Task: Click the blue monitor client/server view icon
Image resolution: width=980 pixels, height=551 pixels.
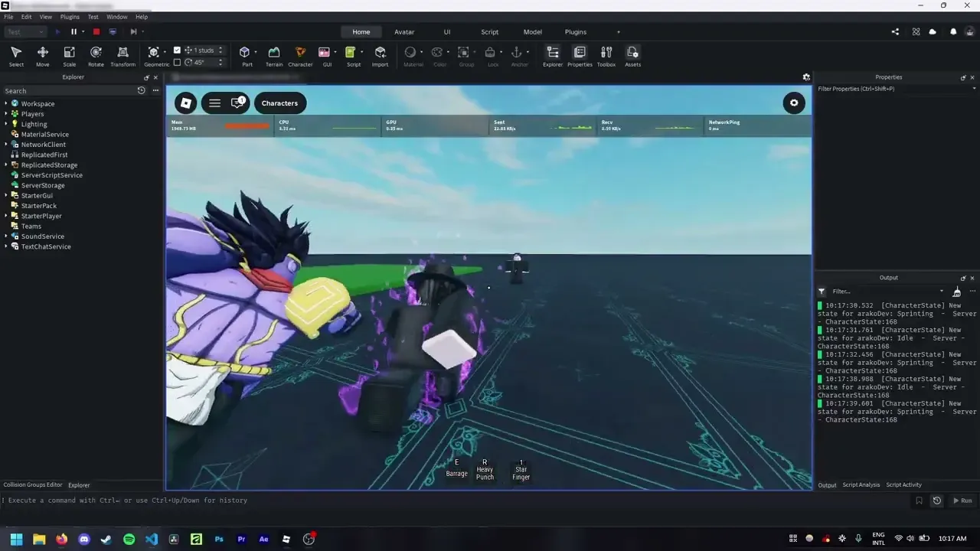Action: pos(113,31)
